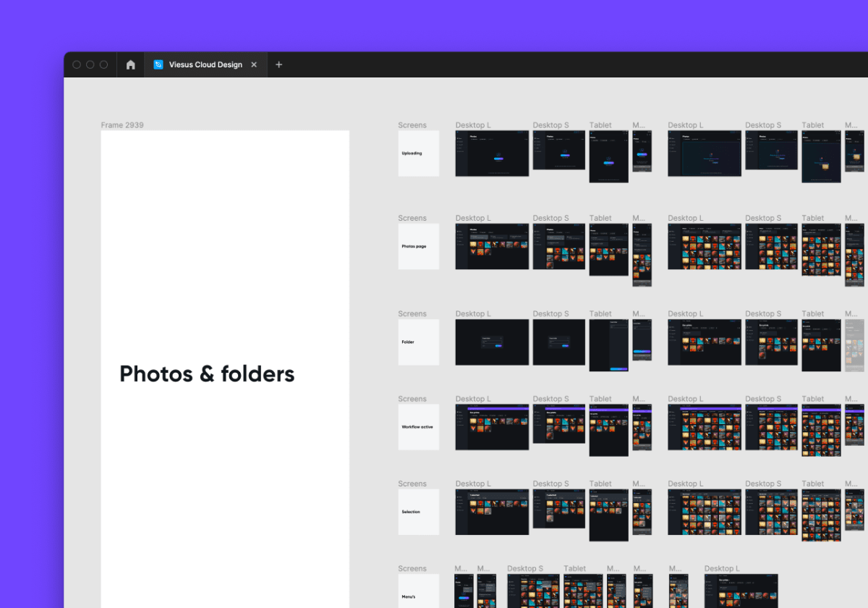Viewport: 868px width, 608px height.
Task: Select the Uploading screens label card
Action: (x=418, y=153)
